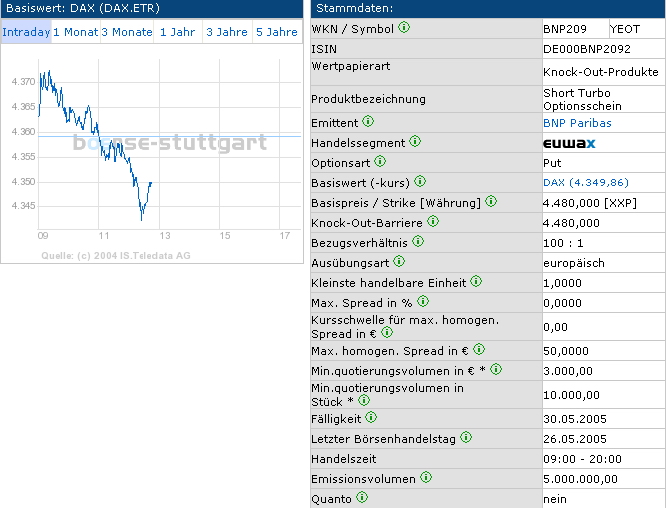Select ISIN value DE000BNP2092
Screen dimensions: 666x508
587,49
